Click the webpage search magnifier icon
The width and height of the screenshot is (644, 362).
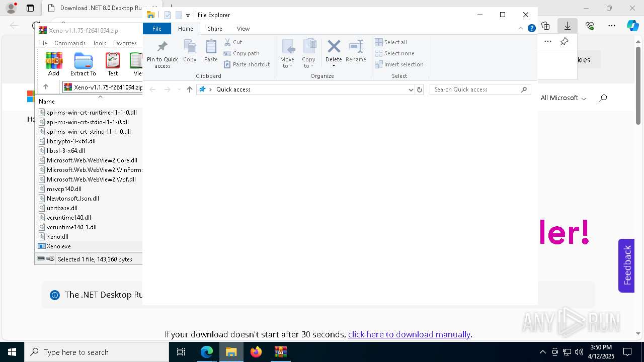pos(603,98)
